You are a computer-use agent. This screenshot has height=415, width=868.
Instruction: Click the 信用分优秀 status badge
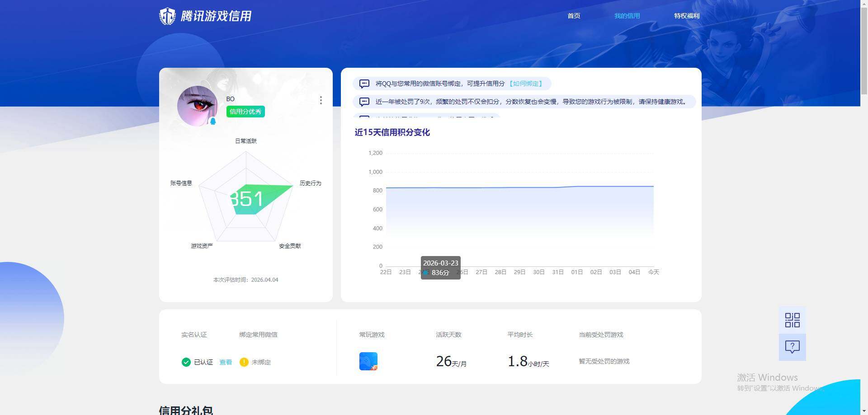[x=245, y=111]
